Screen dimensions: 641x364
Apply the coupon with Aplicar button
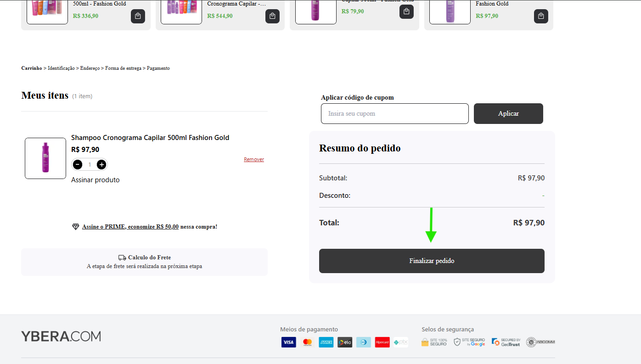point(508,113)
